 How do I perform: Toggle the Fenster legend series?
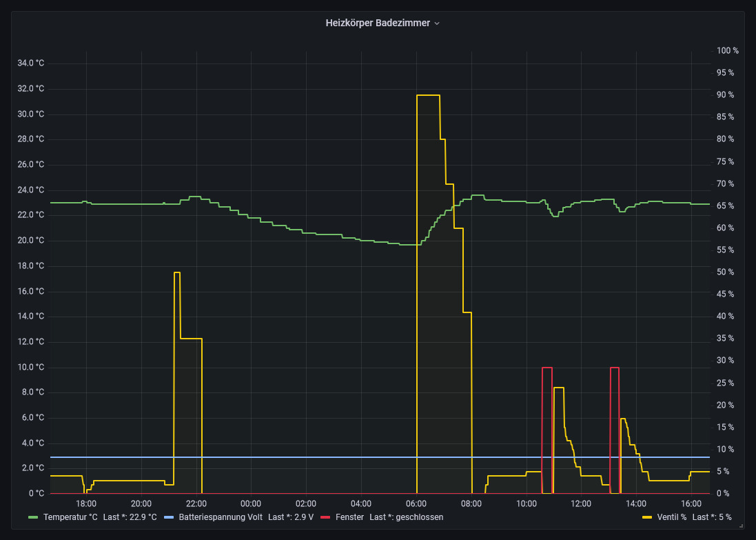(x=349, y=517)
